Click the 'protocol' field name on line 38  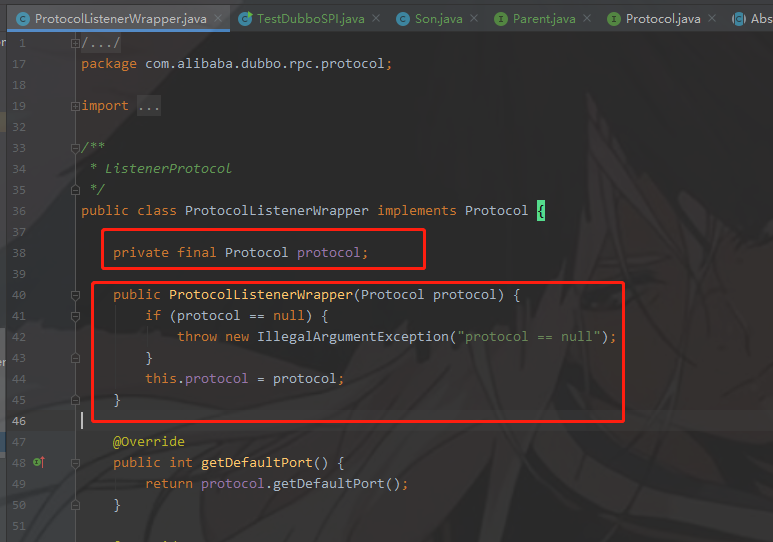coord(329,253)
